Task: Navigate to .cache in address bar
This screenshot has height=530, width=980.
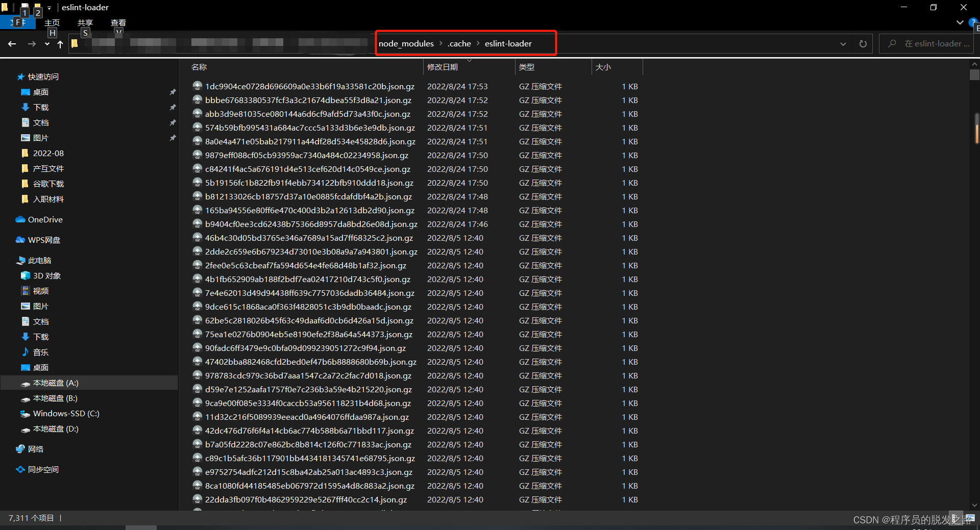Action: (459, 43)
